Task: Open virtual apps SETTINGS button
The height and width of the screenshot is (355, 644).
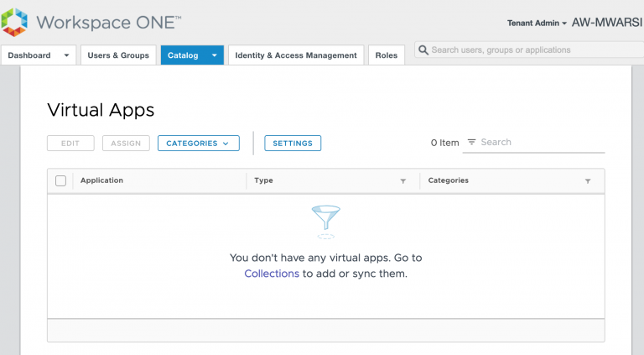Action: pyautogui.click(x=293, y=143)
